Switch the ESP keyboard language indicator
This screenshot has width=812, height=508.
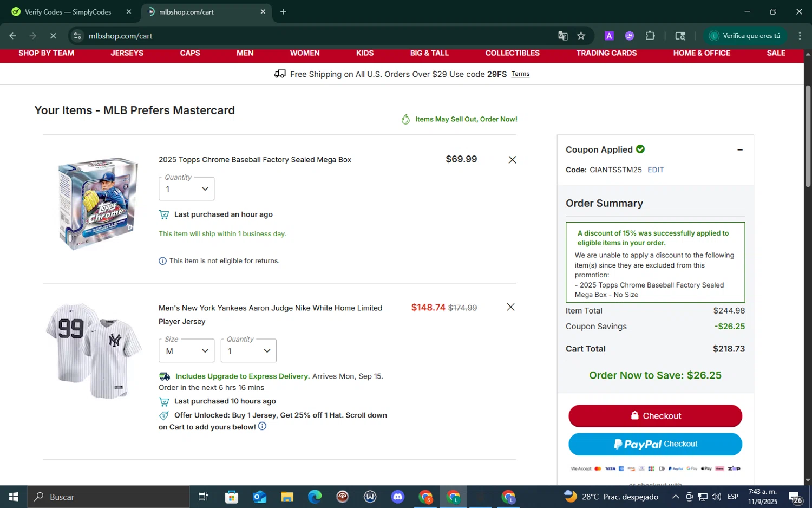(733, 497)
